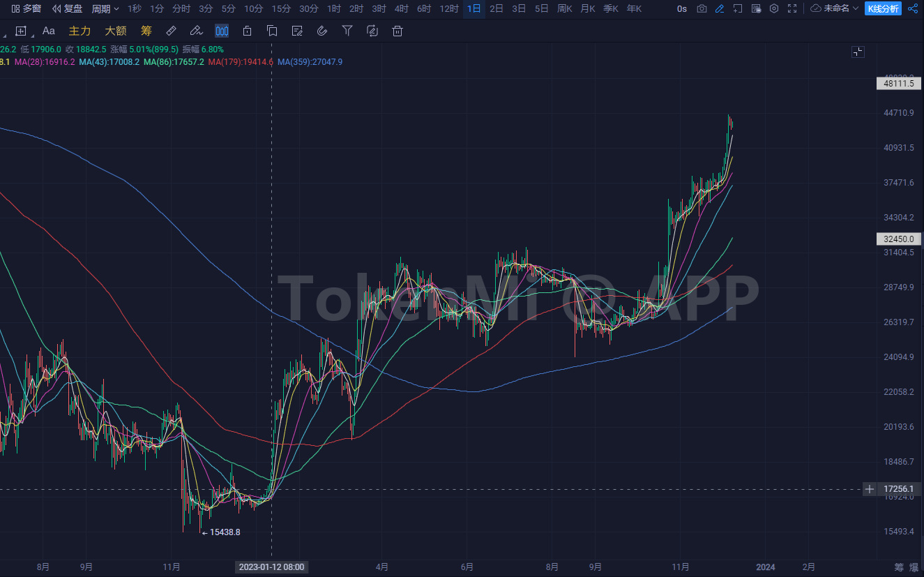
Task: Open the filter funnel tool
Action: tap(347, 31)
